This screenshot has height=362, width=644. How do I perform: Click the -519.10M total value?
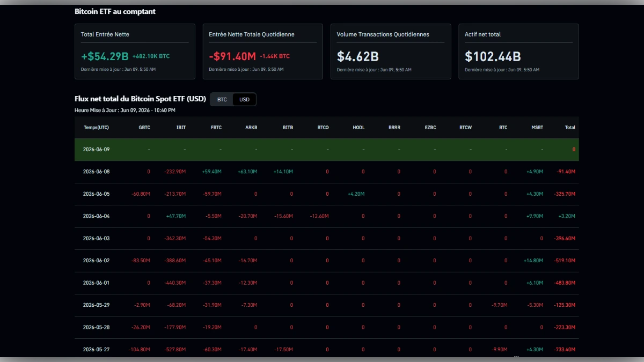coord(565,261)
